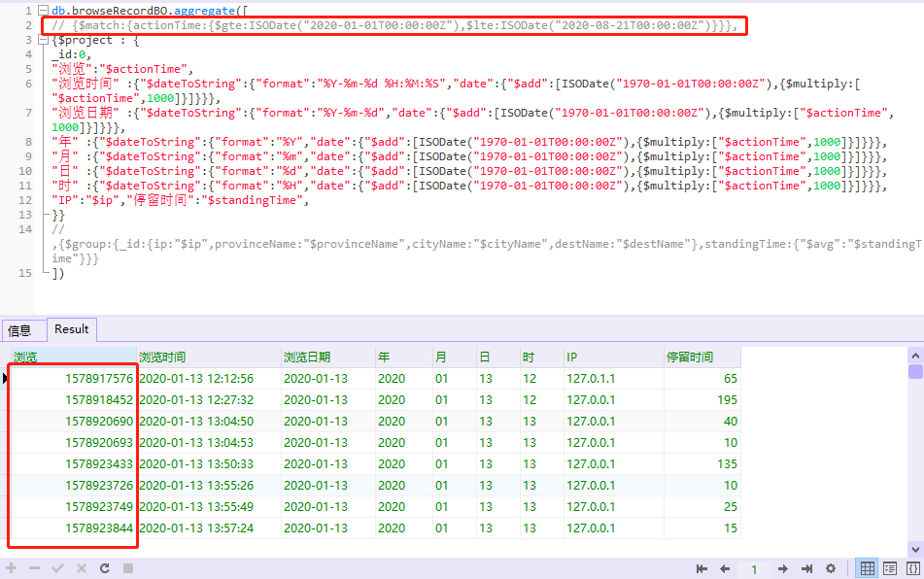This screenshot has width=924, height=579.
Task: Open result settings gear icon
Action: 831,568
